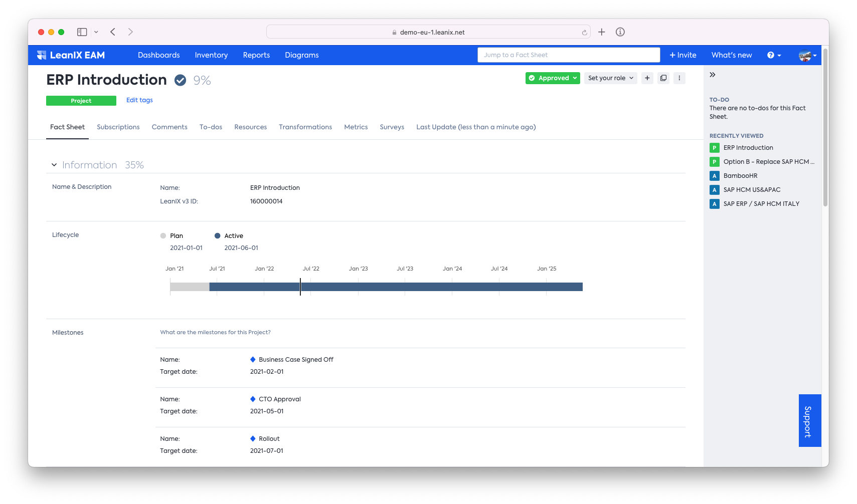This screenshot has height=504, width=857.
Task: Switch to the To-dos tab
Action: [211, 127]
